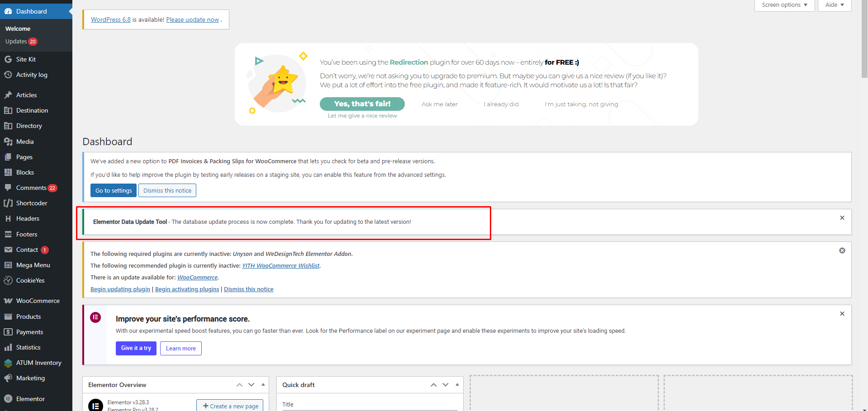Click the WordPress 6.8 link

coord(111,19)
